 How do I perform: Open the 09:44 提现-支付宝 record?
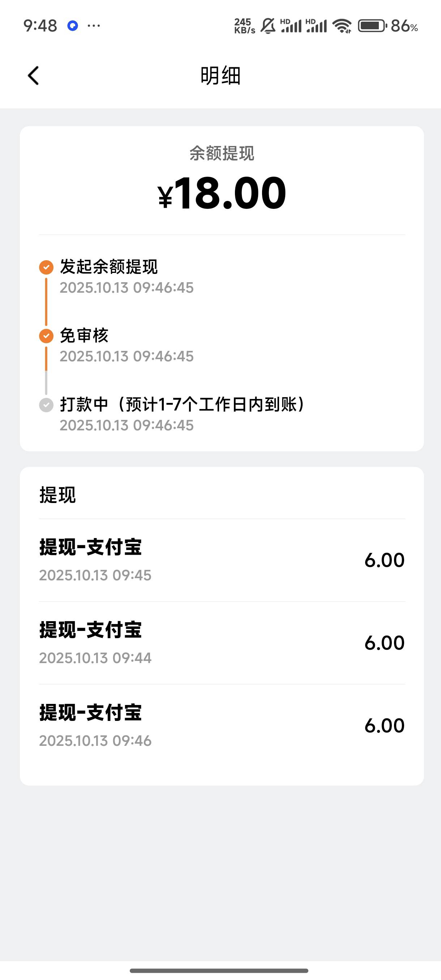tap(222, 642)
